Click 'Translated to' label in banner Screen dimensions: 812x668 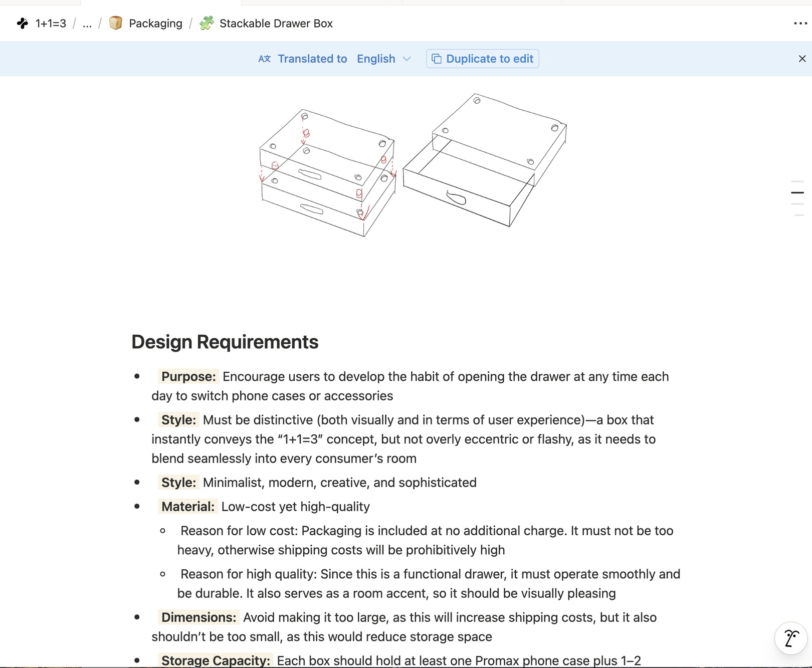(312, 59)
